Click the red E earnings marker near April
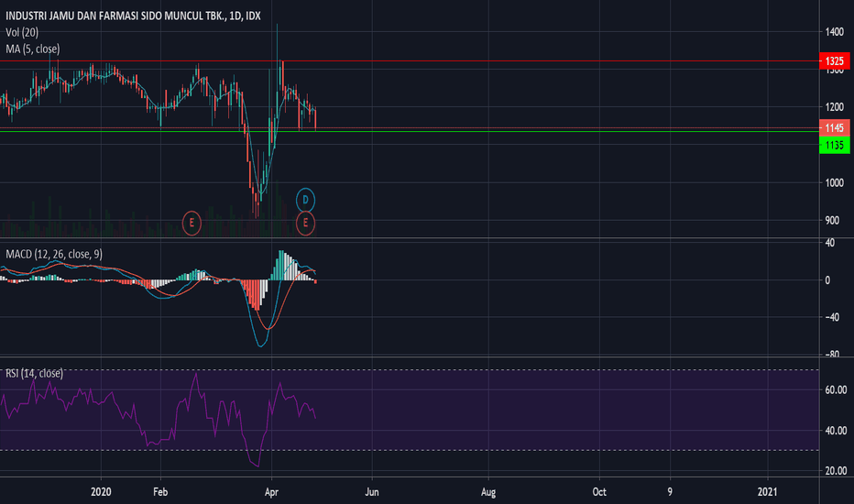Screen dimensions: 854x504 click(x=305, y=223)
